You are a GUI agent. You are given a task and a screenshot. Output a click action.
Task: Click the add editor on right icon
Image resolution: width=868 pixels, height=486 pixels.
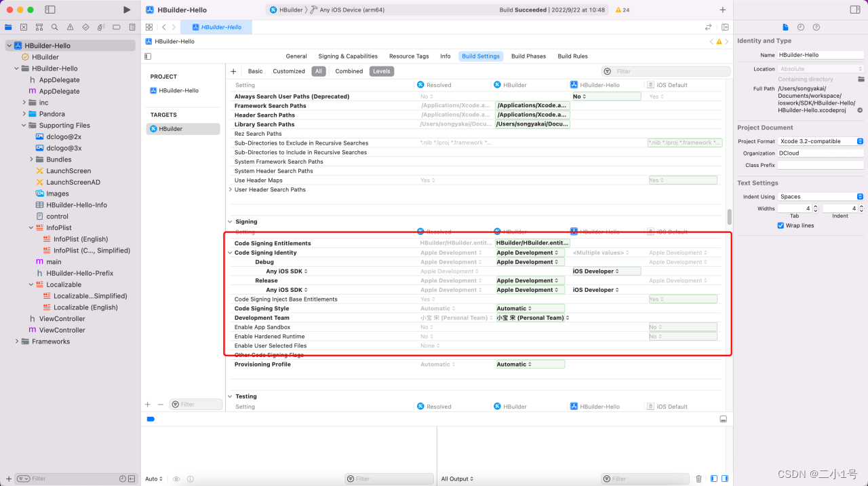tap(725, 27)
